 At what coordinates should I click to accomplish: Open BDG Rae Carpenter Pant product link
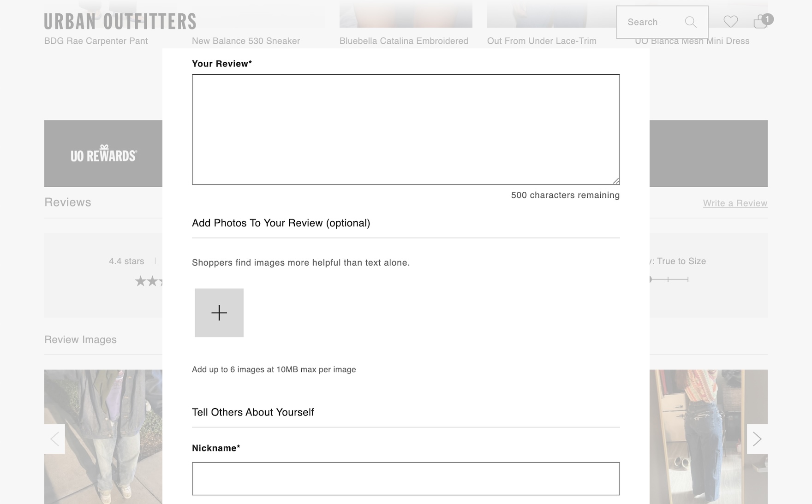(96, 41)
